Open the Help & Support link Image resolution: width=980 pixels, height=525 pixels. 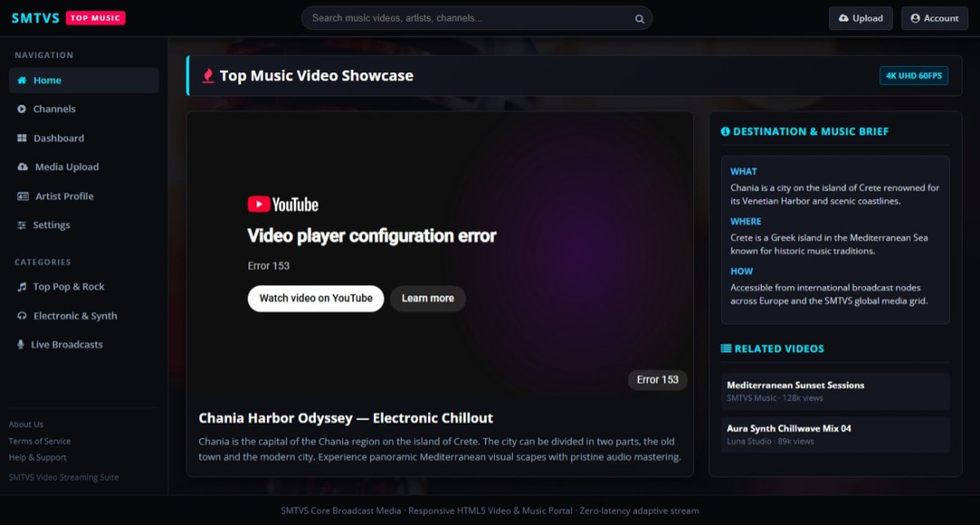click(x=38, y=458)
